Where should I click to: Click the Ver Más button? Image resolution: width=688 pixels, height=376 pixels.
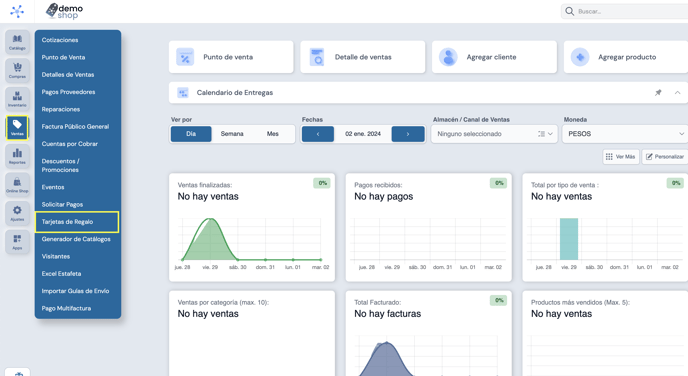(x=621, y=157)
